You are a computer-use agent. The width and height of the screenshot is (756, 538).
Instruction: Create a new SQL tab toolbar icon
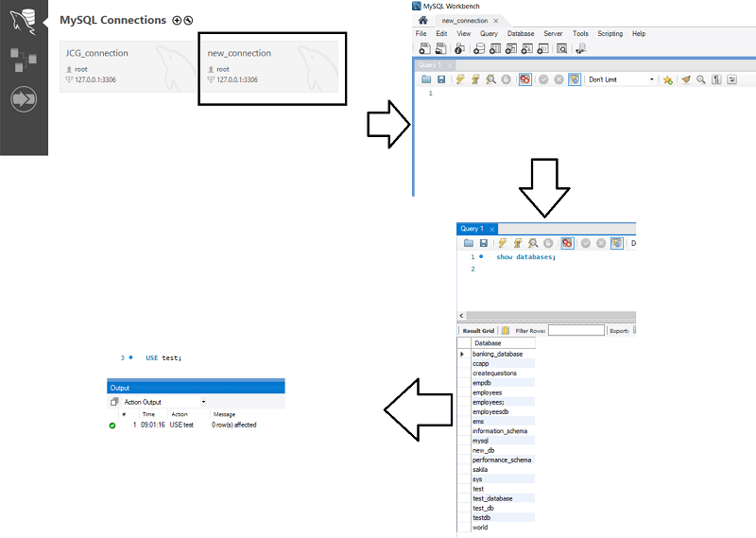[x=424, y=48]
